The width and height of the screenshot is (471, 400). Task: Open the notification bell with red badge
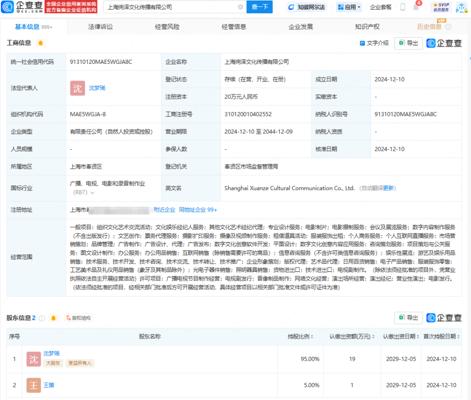417,6
